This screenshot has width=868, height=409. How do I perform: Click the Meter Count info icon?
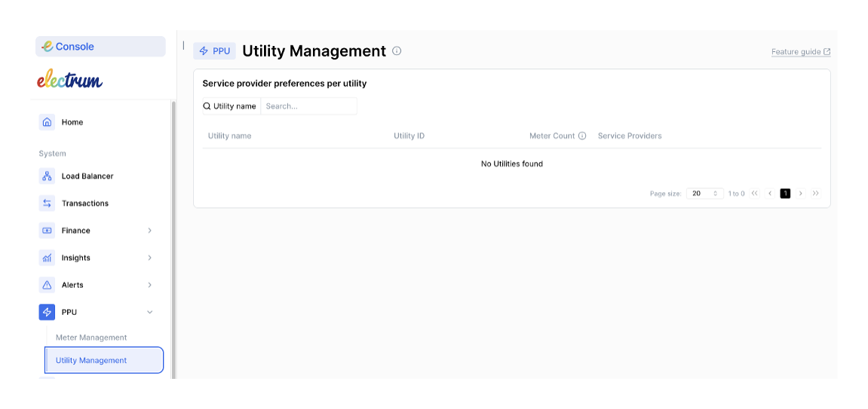[x=582, y=136]
